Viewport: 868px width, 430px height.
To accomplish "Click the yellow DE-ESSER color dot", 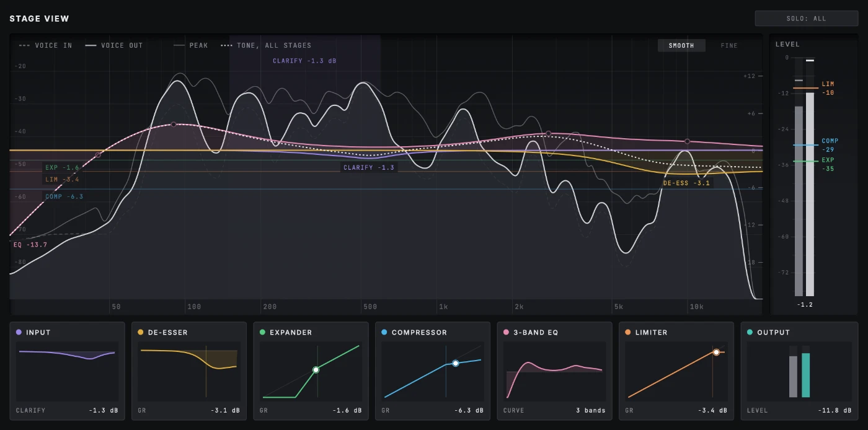I will coord(141,332).
